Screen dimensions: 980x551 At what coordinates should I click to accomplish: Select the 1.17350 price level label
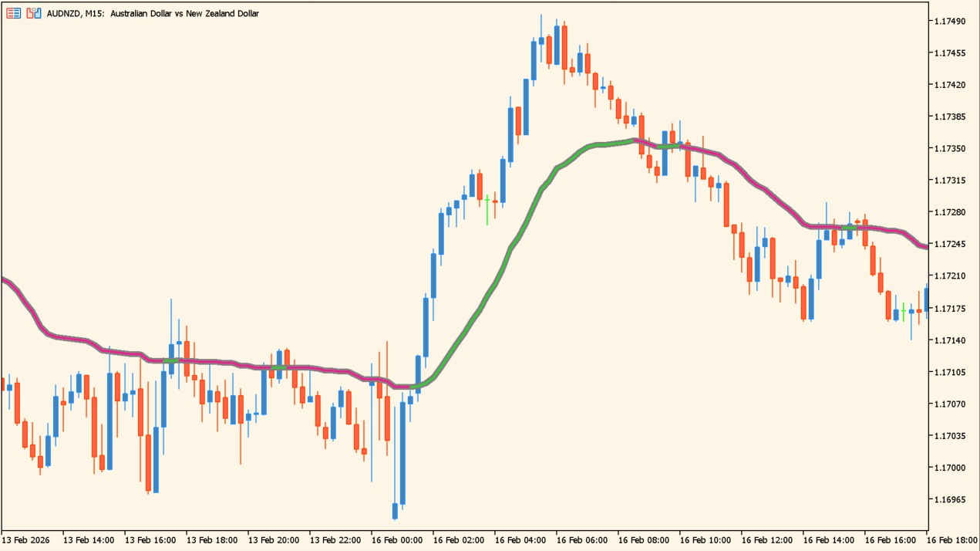click(x=949, y=148)
